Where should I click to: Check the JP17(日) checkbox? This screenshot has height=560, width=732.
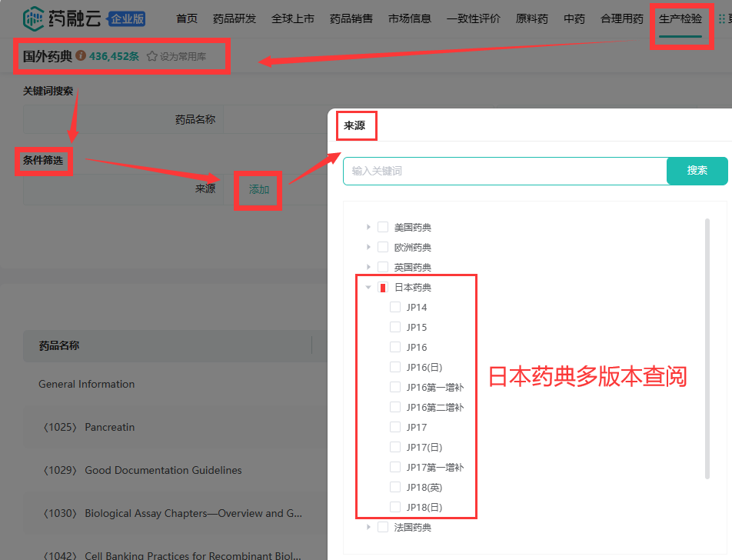(395, 447)
